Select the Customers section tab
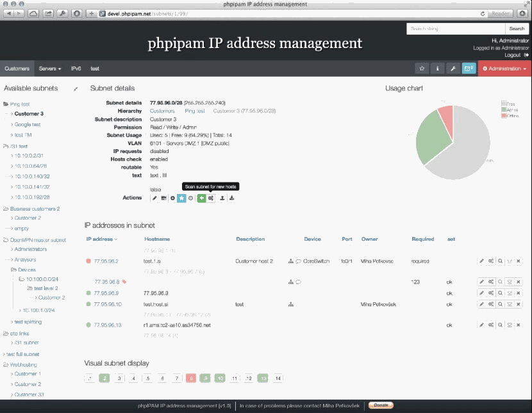The width and height of the screenshot is (532, 413). [x=17, y=69]
